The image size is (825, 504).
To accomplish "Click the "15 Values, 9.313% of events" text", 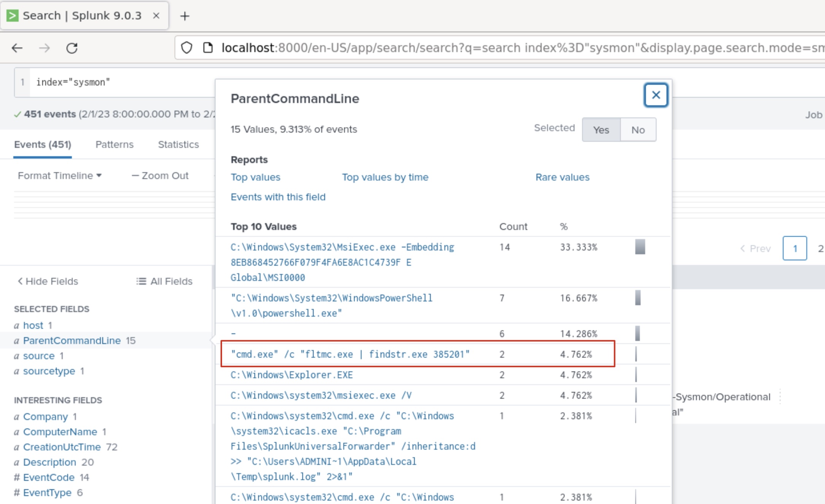I will pyautogui.click(x=294, y=129).
